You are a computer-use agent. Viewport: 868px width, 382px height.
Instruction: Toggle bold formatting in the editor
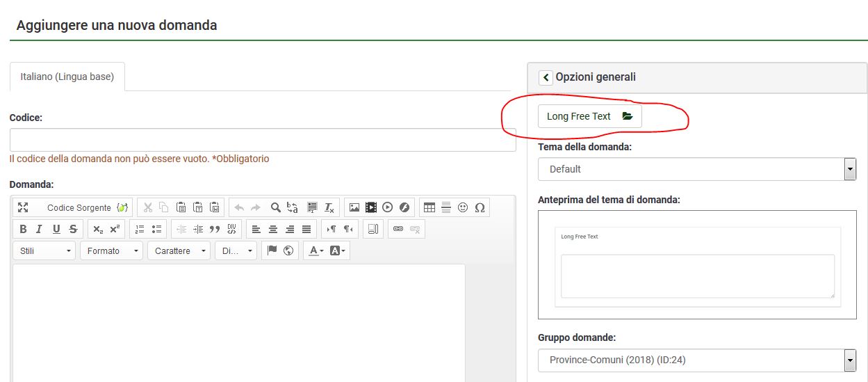[23, 229]
